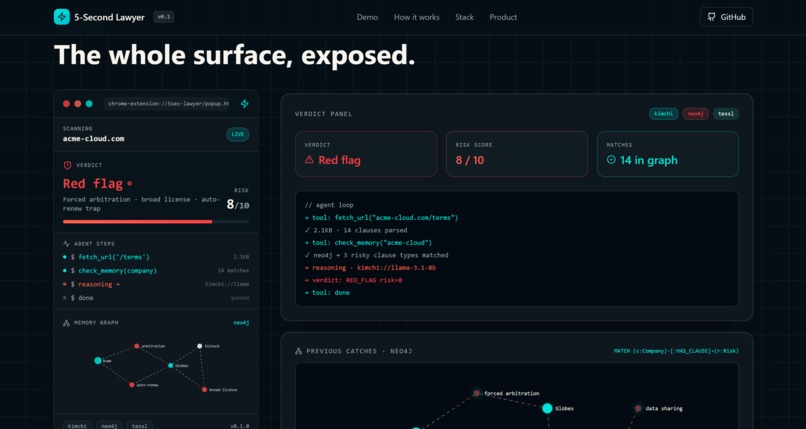Click the MATCH Cypher query text
This screenshot has width=806, height=429.
pyautogui.click(x=676, y=351)
